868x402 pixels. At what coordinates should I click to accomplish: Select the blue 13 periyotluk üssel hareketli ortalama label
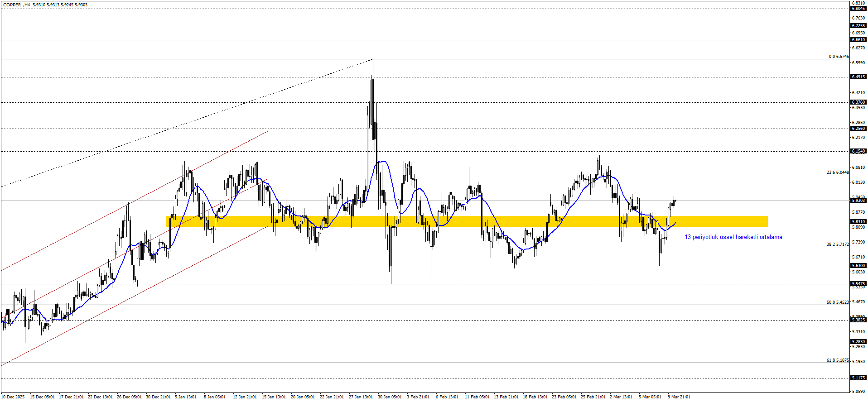pyautogui.click(x=733, y=237)
